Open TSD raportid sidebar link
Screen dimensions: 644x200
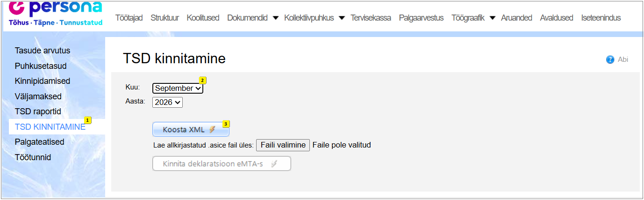pyautogui.click(x=38, y=112)
